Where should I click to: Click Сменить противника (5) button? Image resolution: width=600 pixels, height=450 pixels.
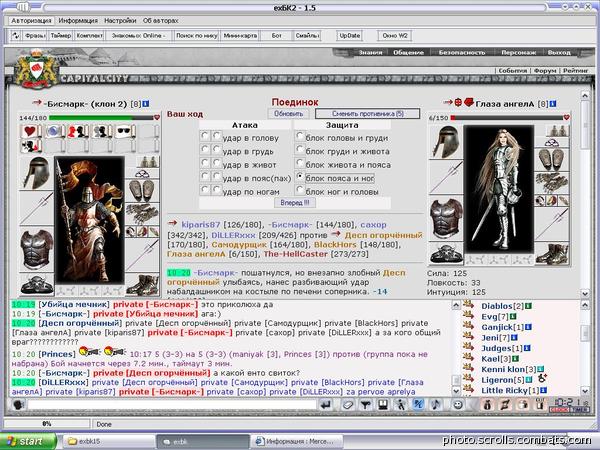coord(368,114)
